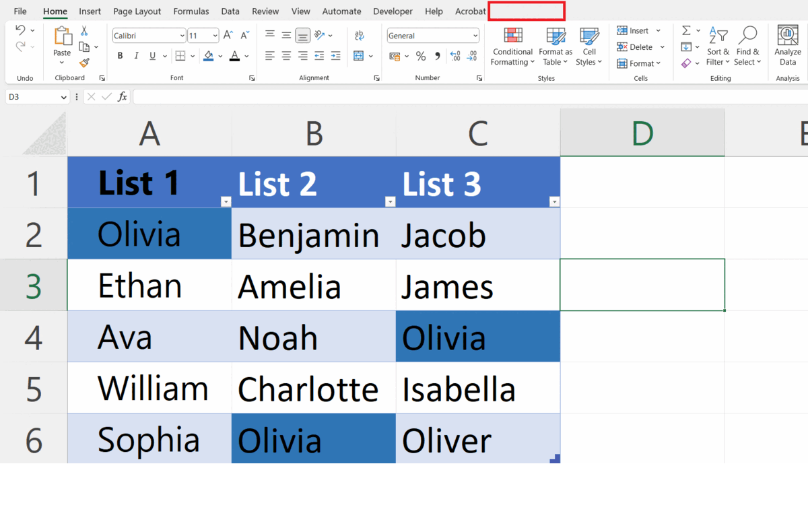Select the Merge and Center icon
Image resolution: width=808 pixels, height=532 pixels.
[359, 56]
